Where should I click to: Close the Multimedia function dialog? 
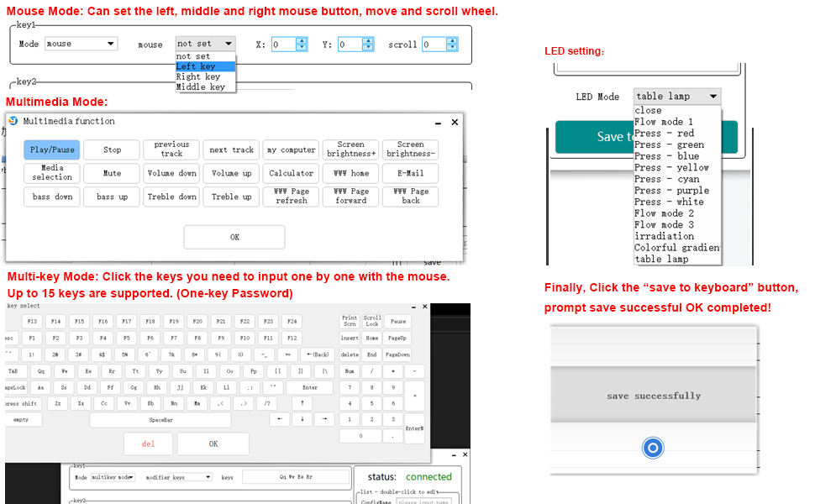[x=455, y=122]
